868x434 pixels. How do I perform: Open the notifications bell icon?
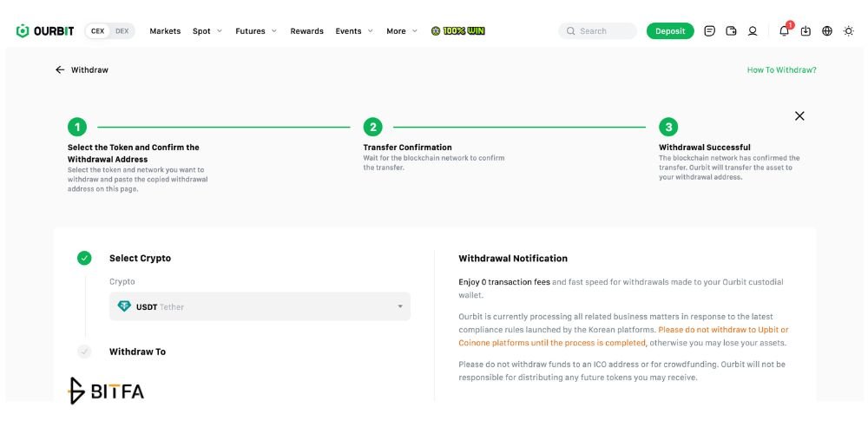(785, 31)
